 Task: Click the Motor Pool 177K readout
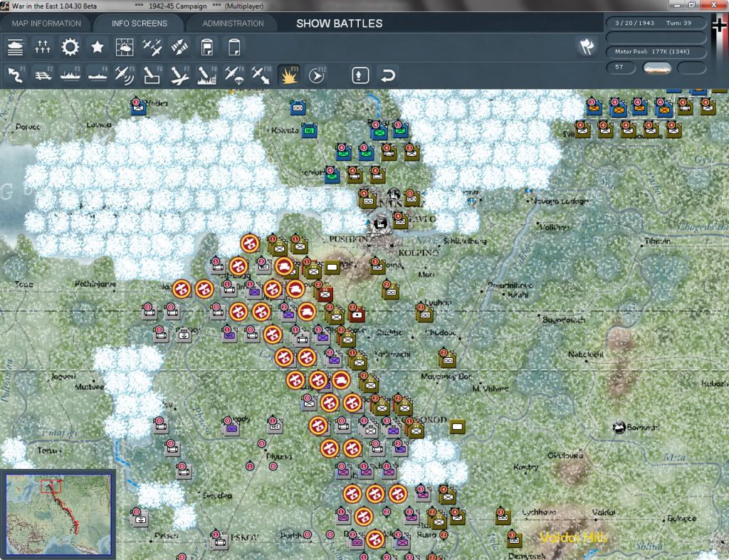[656, 51]
